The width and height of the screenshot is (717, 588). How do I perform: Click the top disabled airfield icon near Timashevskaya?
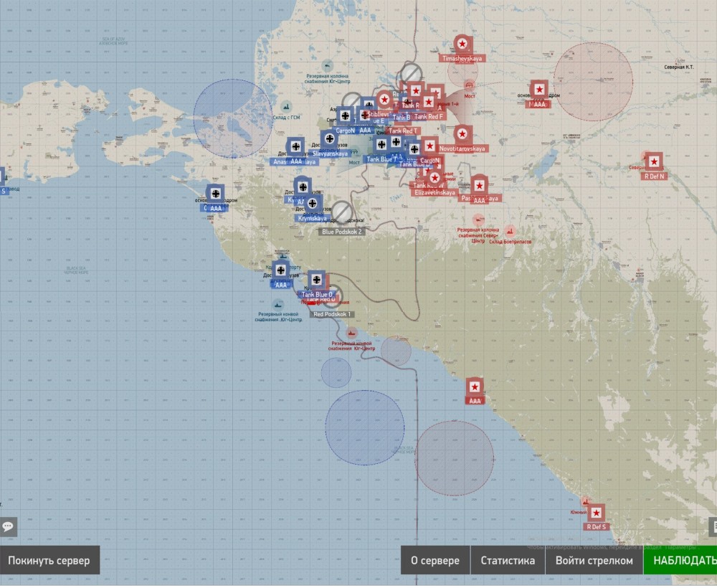411,74
